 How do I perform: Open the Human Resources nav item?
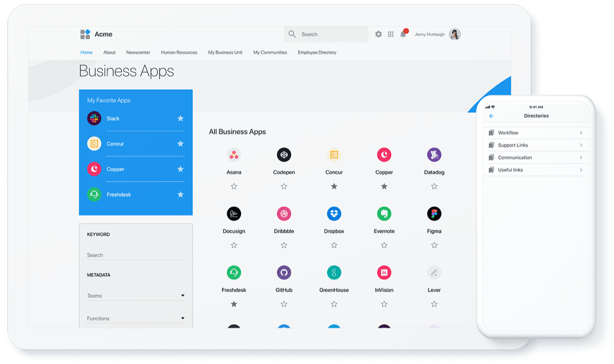179,52
